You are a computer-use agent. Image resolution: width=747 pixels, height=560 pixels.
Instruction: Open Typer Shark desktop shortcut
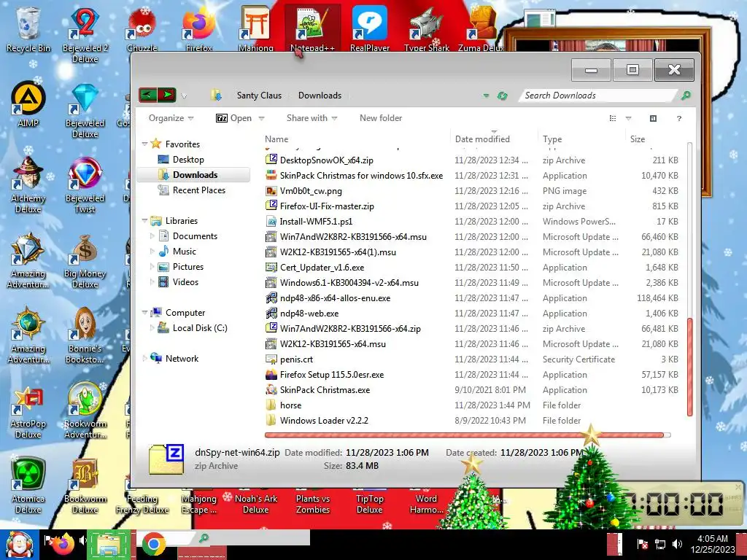click(427, 29)
